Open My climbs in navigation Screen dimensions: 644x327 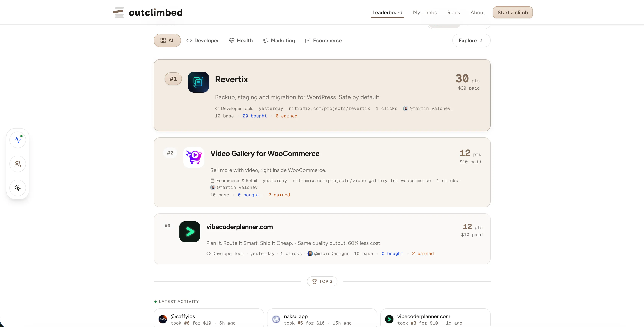point(425,12)
